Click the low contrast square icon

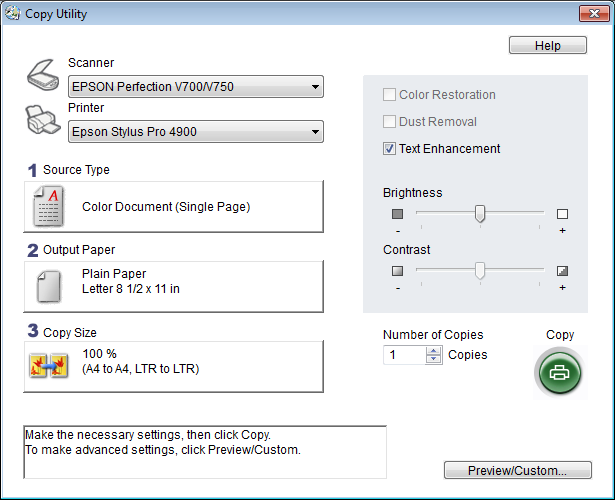(x=397, y=271)
